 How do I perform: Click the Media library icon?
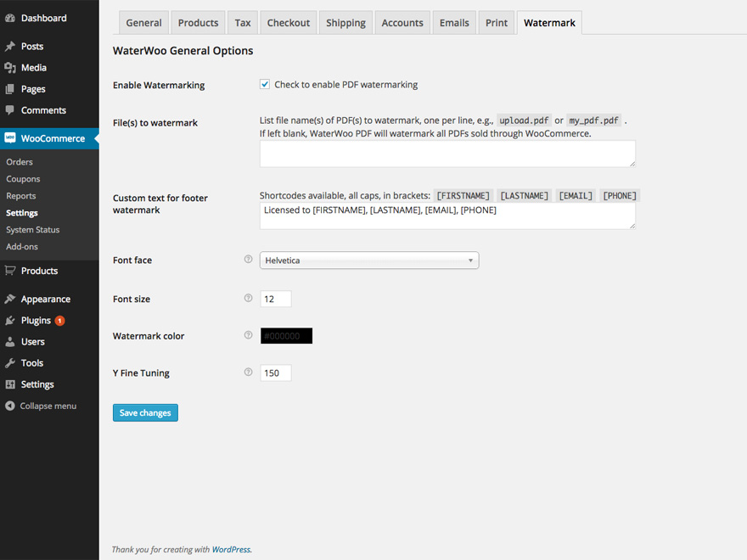point(10,68)
